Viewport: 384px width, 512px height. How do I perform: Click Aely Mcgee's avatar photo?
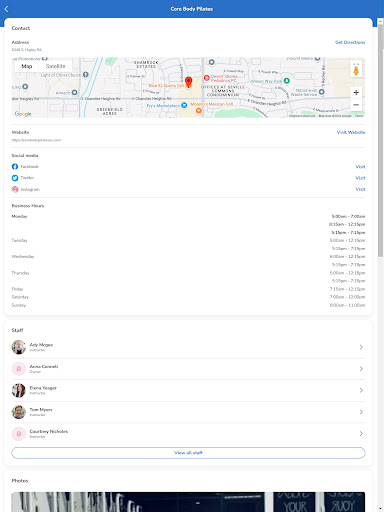19,347
